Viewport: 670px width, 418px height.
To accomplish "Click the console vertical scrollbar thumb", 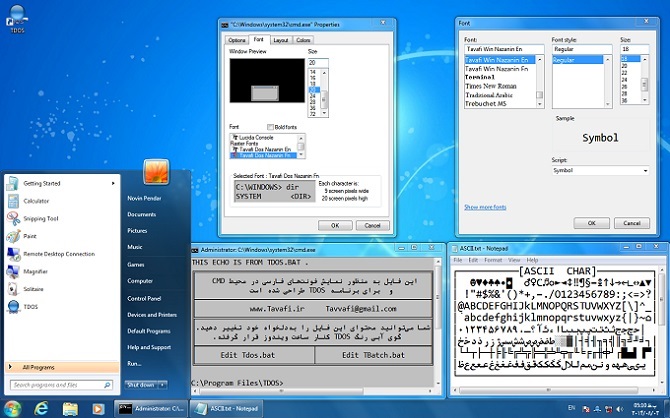I will coord(438,297).
